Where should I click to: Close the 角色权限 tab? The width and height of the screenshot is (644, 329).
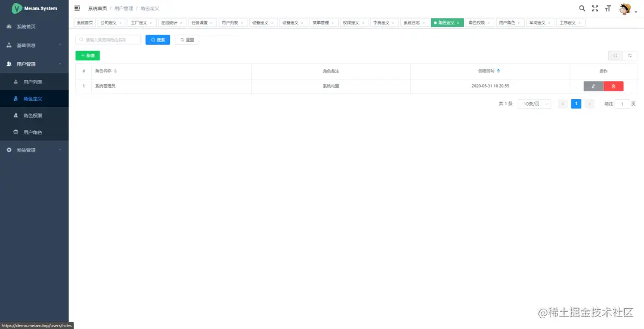tap(489, 23)
